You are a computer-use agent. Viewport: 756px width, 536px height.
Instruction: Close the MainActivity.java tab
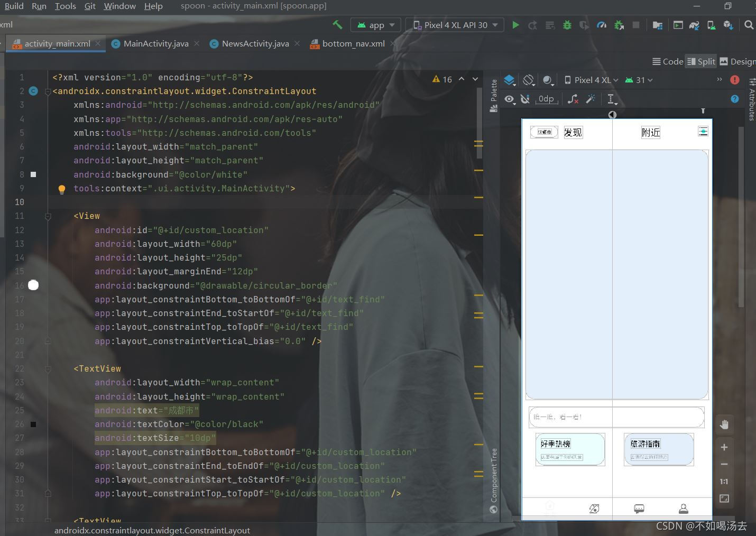[197, 43]
